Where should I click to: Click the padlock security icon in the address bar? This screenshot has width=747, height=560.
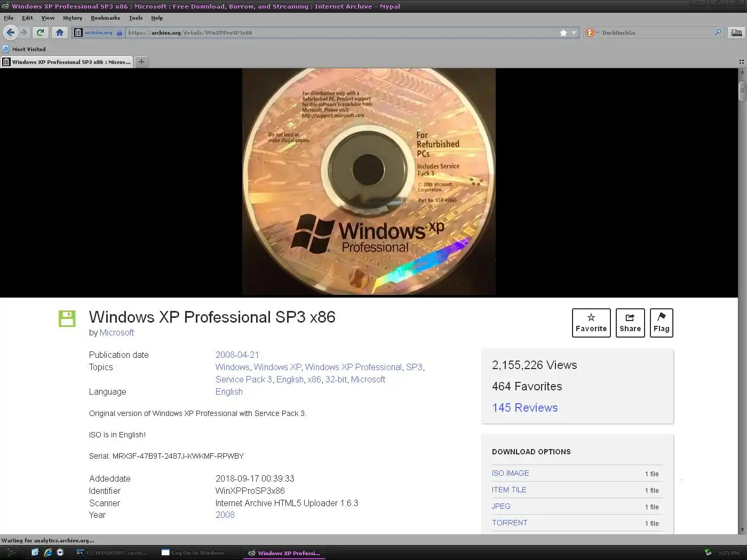(x=120, y=33)
